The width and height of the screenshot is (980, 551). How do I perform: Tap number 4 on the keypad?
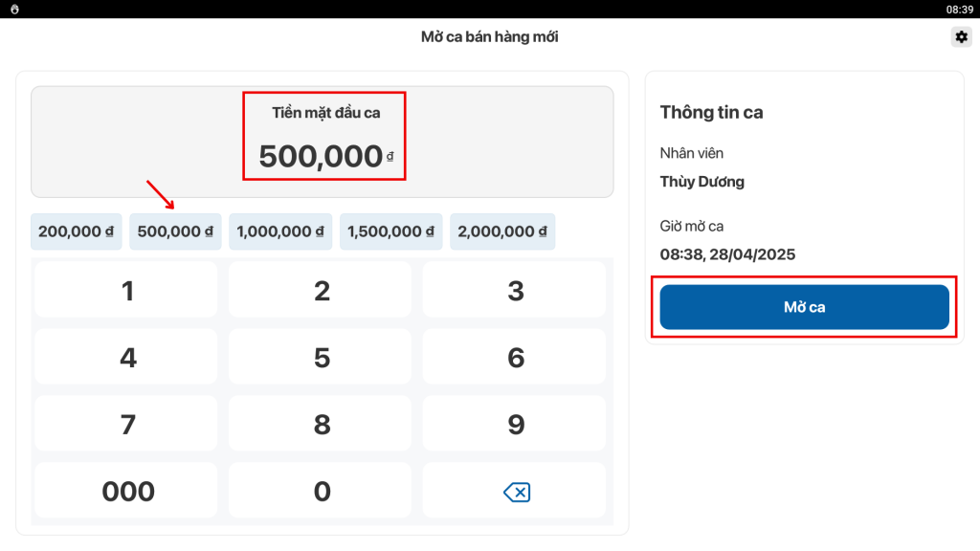127,358
